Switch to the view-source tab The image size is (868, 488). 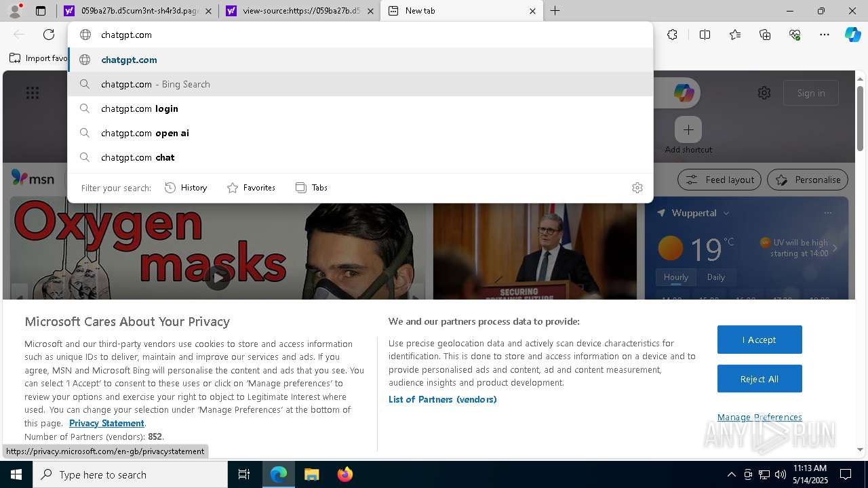(298, 11)
